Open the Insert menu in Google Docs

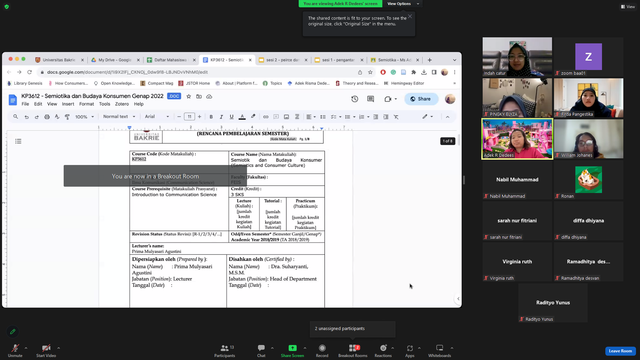pos(68,104)
